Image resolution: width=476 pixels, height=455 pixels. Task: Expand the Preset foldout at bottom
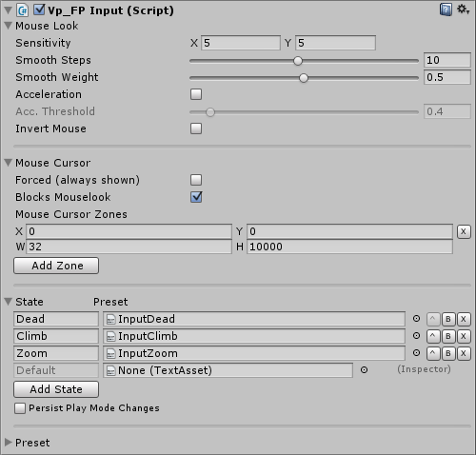9,443
